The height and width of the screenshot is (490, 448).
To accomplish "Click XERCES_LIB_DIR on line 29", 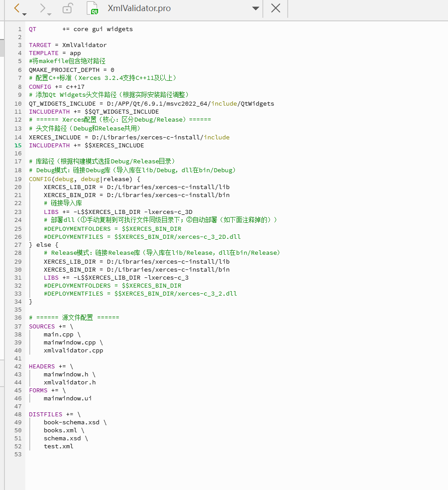I will (70, 261).
